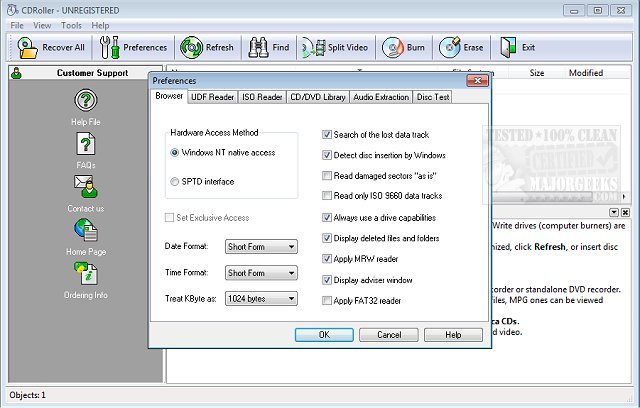Click the Erase disc icon
The image size is (640, 408).
[x=449, y=47]
